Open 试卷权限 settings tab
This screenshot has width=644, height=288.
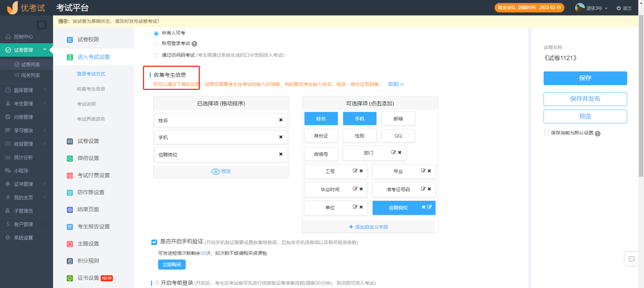tap(94, 40)
